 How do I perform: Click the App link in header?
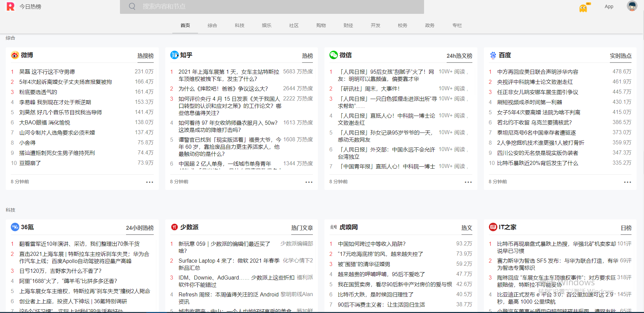pos(609,6)
